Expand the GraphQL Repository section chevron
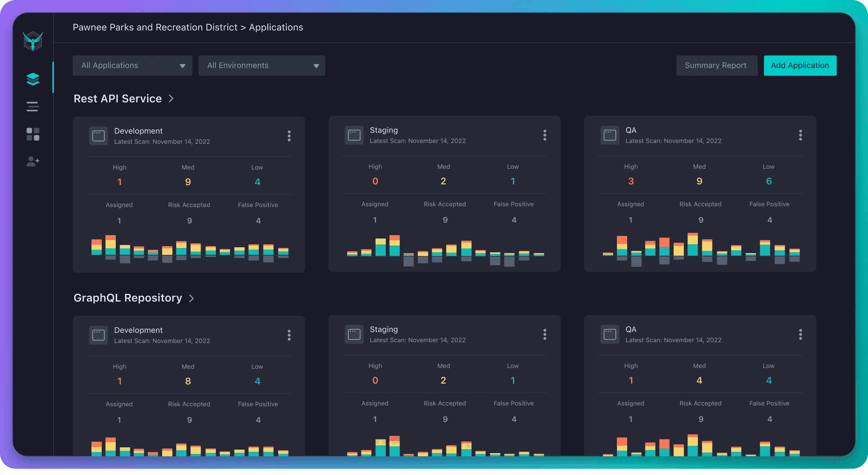The height and width of the screenshot is (475, 868). point(191,298)
